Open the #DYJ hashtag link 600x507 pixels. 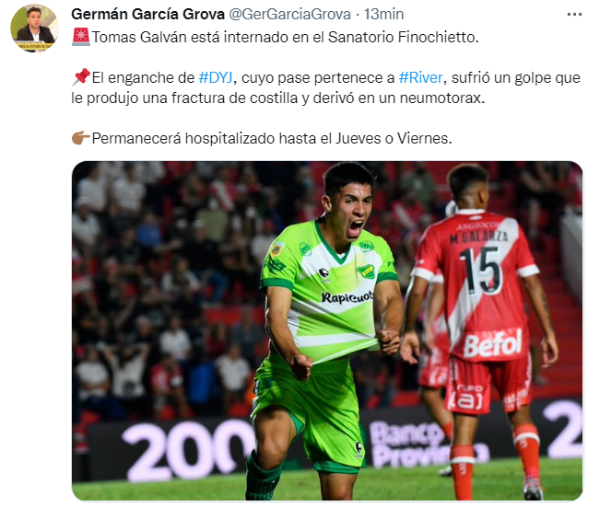click(x=215, y=78)
